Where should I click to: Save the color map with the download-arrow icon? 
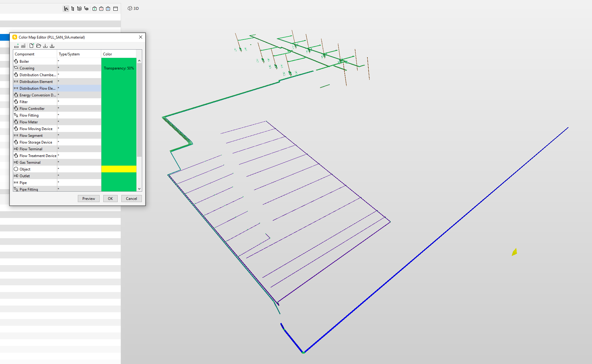coord(45,46)
